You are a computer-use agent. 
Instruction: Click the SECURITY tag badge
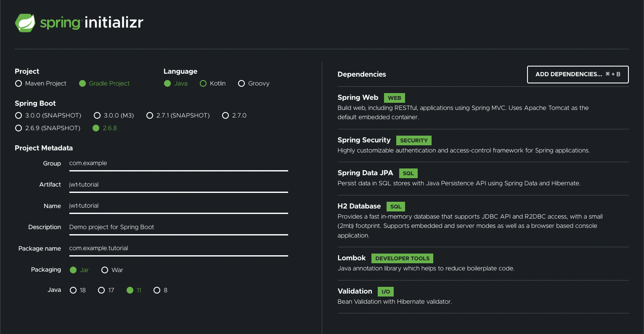tap(413, 141)
